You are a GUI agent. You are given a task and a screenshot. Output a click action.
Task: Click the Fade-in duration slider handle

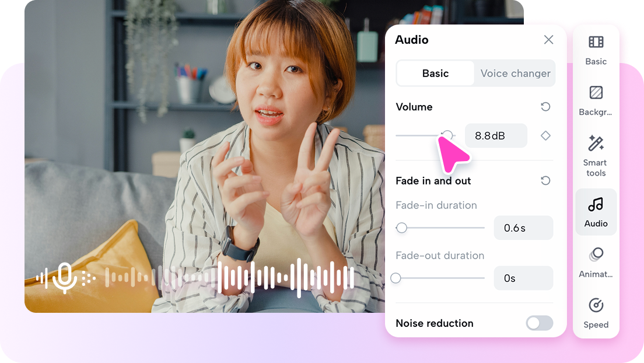(402, 228)
